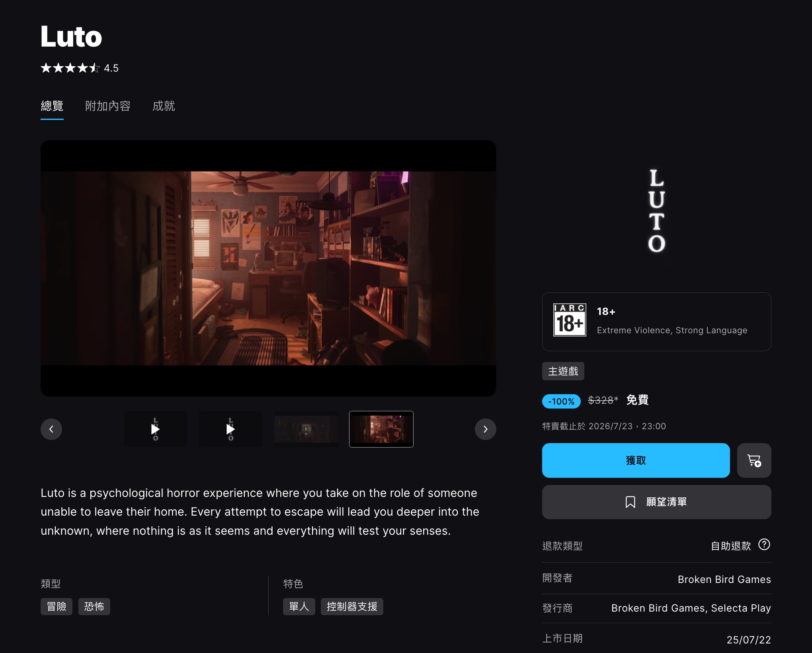This screenshot has height=653, width=812.
Task: Click the 開發者 label
Action: 557,578
